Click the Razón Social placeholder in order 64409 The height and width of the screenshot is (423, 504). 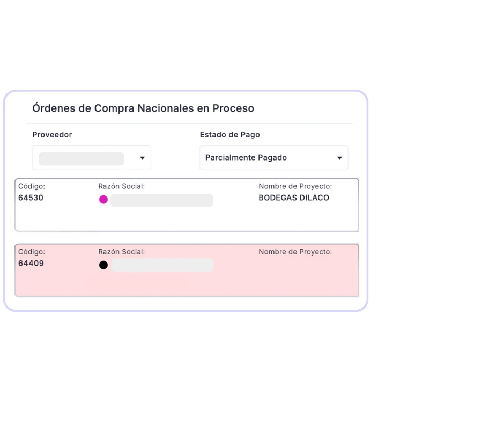(x=162, y=265)
